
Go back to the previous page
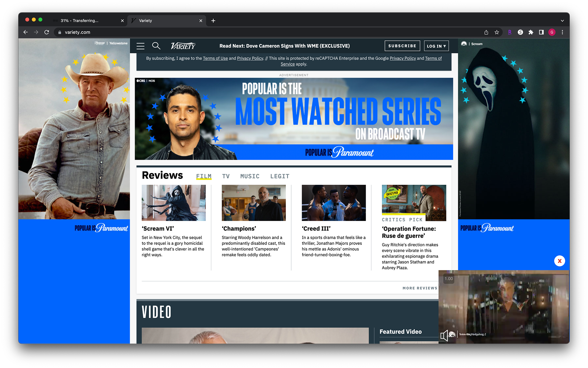point(26,32)
